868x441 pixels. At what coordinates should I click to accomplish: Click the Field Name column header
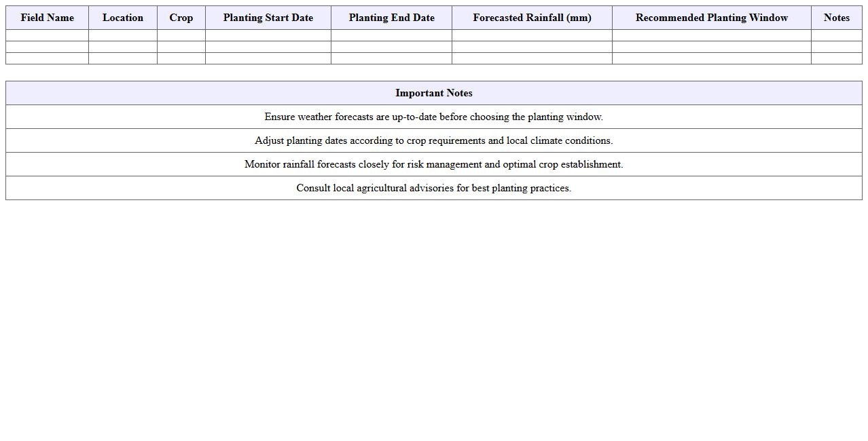click(x=47, y=18)
